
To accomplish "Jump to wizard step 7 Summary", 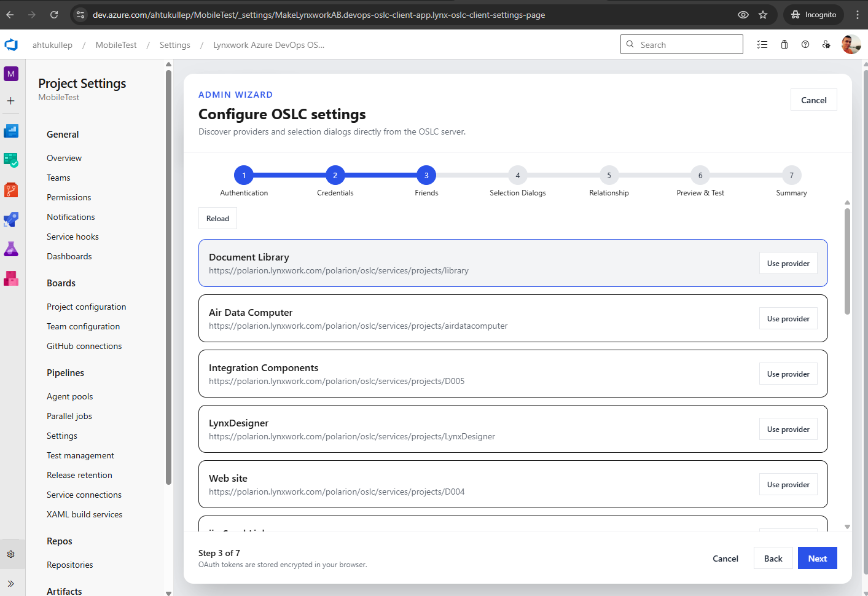I will point(791,176).
